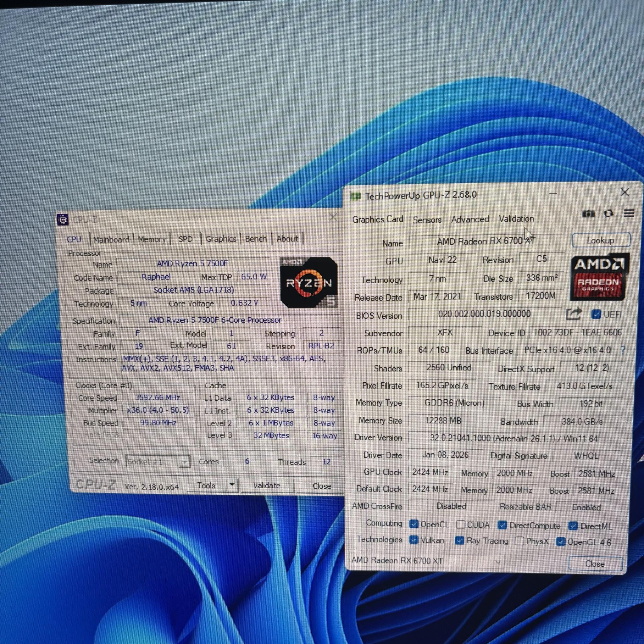Click the GPU-Z refresh icon
Viewport: 644px width, 644px height.
(609, 213)
